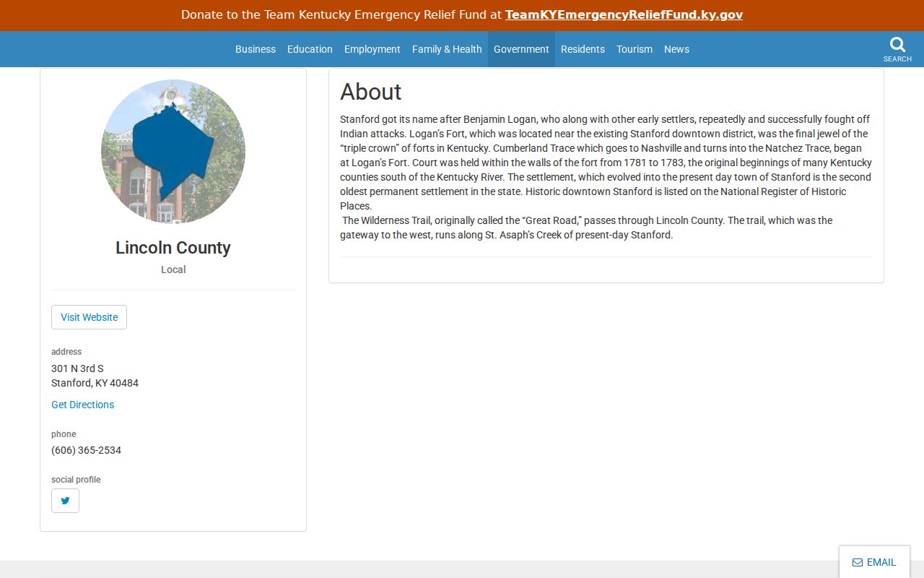Open the Employment menu
Viewport: 924px width, 578px height.
pyautogui.click(x=372, y=49)
